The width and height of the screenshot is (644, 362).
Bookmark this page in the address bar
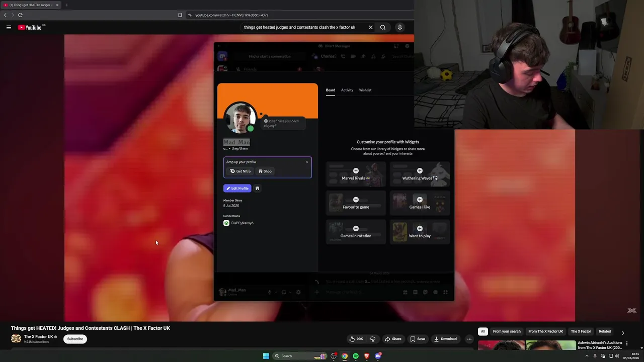click(x=180, y=15)
